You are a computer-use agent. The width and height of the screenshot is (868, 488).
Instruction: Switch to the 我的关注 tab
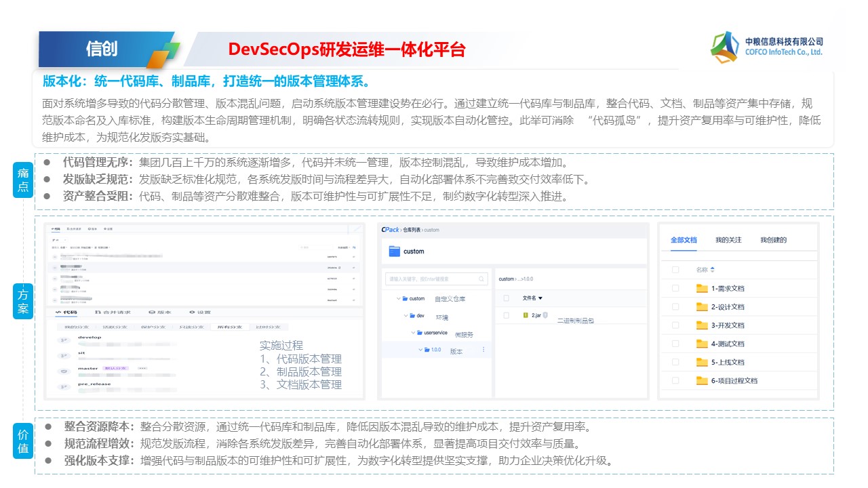coord(728,240)
